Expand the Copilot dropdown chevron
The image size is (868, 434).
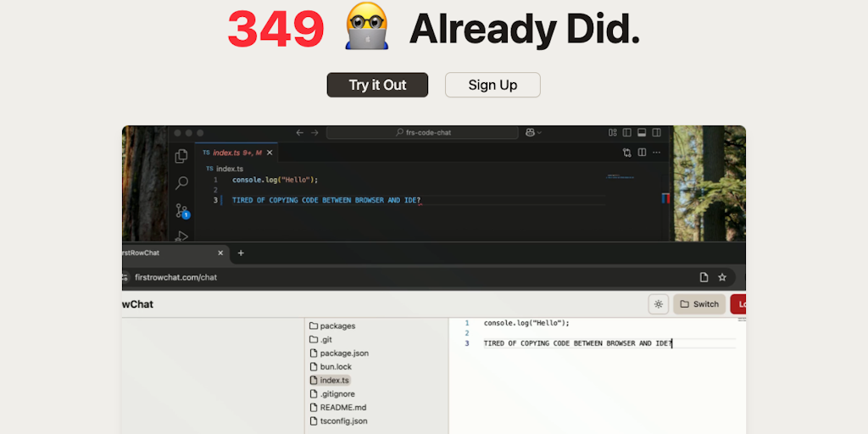coord(539,133)
